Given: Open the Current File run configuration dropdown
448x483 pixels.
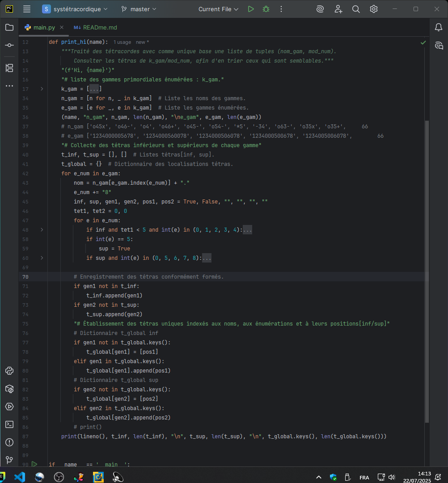Looking at the screenshot, I should point(219,9).
